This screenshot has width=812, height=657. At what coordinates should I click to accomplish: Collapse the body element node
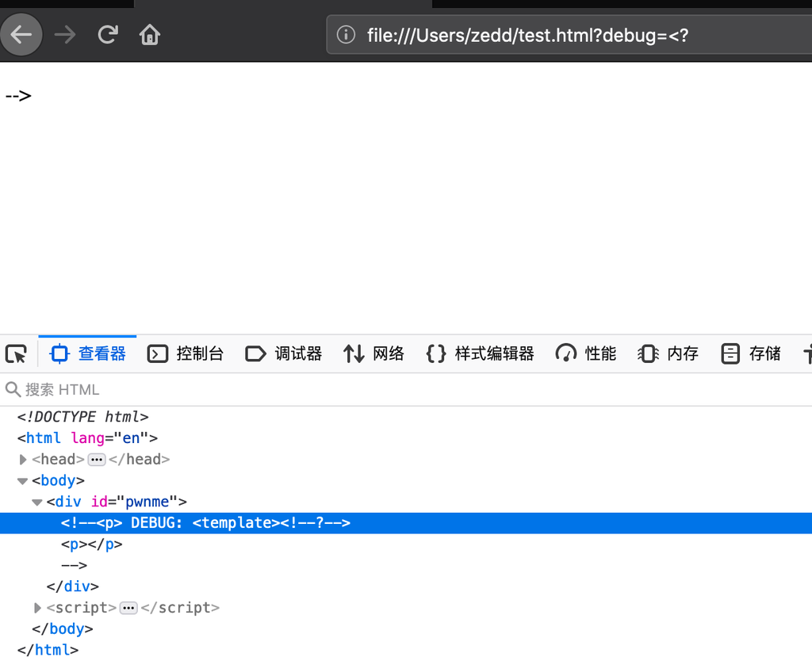pyautogui.click(x=23, y=481)
